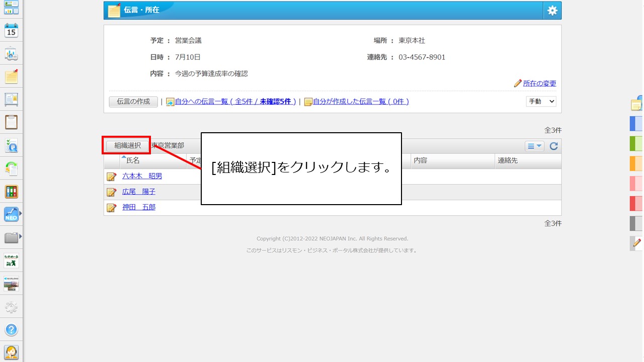
Task: Open 自分への伝言一覧 link
Action: point(235,102)
